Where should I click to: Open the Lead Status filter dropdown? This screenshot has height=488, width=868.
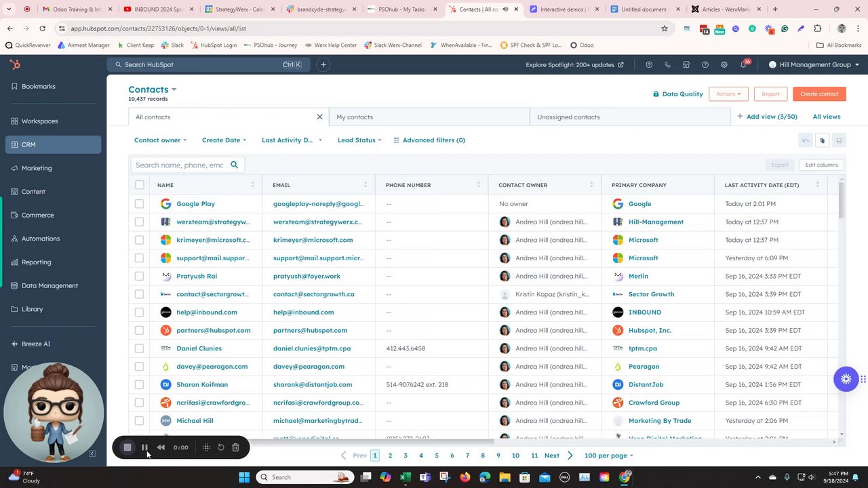point(359,140)
